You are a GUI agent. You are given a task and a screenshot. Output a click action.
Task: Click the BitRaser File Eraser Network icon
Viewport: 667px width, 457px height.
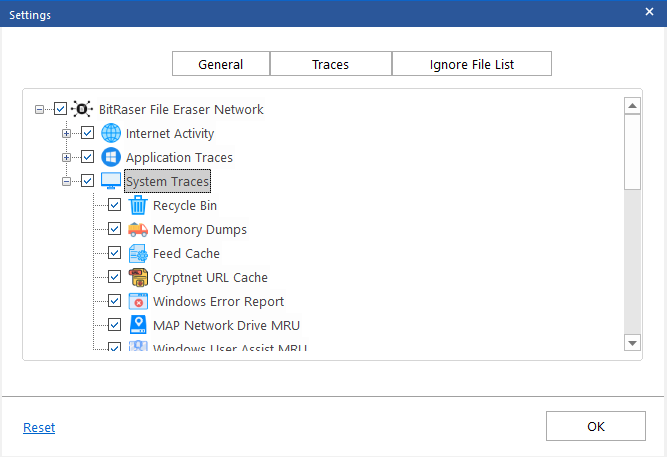[x=82, y=109]
